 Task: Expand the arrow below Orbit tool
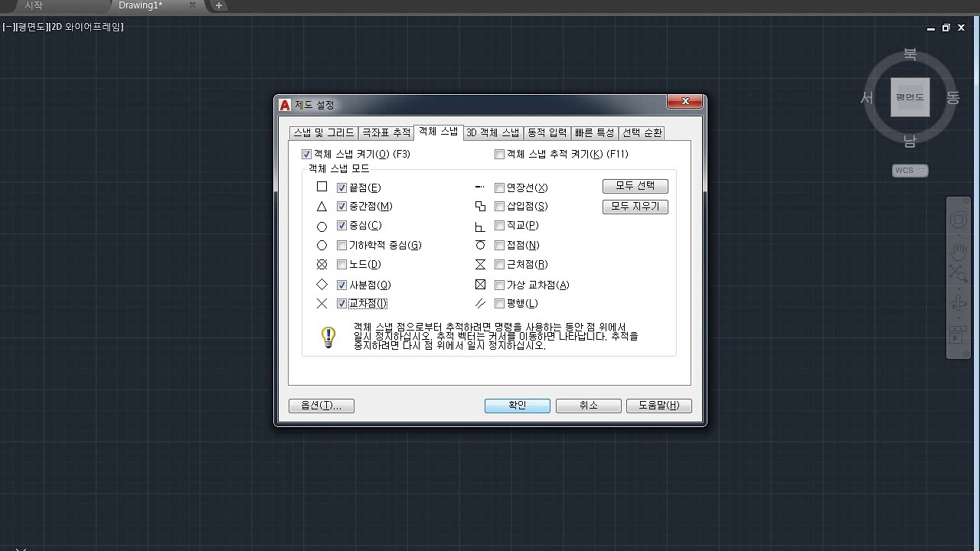pos(959,318)
